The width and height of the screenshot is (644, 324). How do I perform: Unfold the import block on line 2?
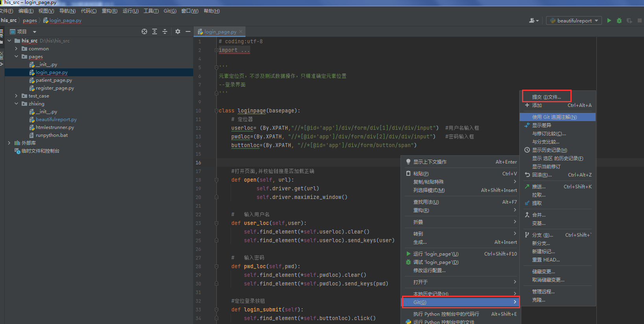(x=216, y=50)
